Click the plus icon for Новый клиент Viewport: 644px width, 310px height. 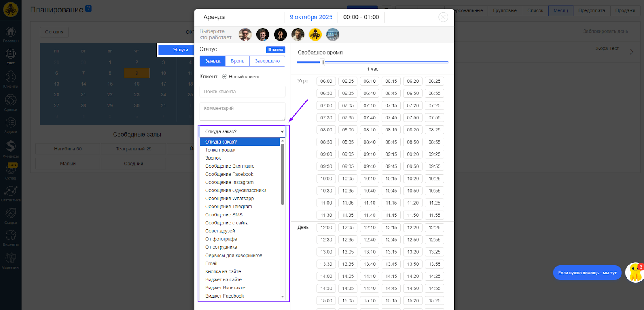[x=225, y=77]
